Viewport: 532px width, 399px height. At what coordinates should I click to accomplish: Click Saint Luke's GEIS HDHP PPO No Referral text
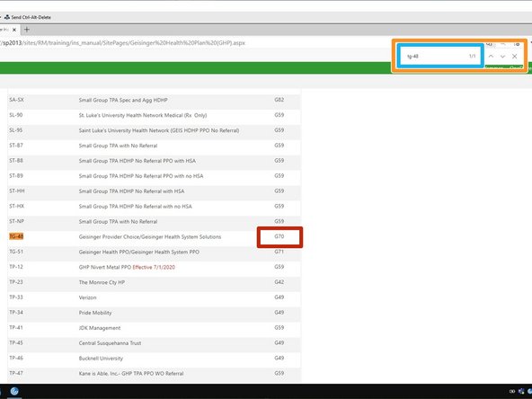pos(159,130)
